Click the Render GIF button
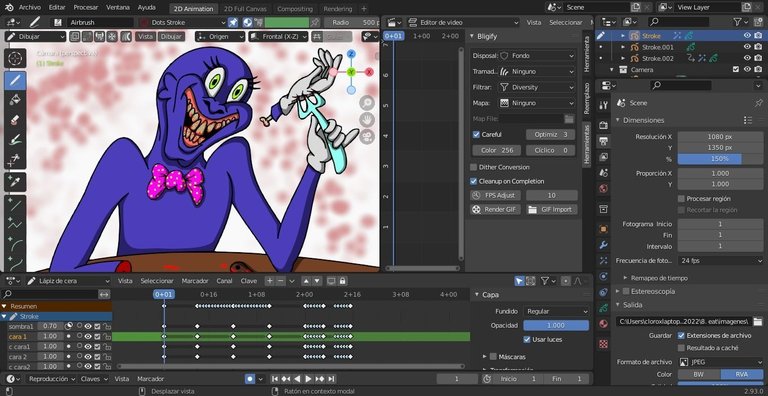 click(x=495, y=209)
